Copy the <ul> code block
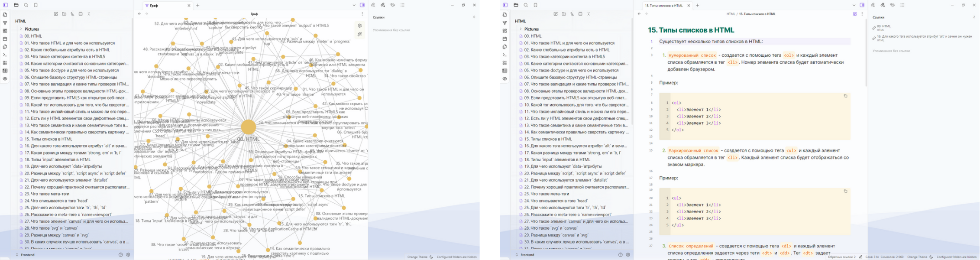The width and height of the screenshot is (980, 260). (845, 191)
